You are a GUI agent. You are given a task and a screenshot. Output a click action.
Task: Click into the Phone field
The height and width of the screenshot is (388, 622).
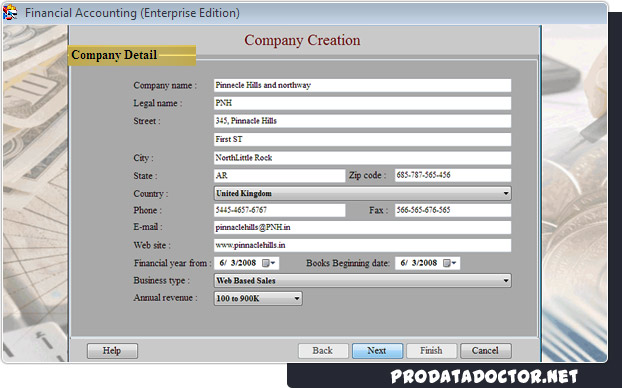pyautogui.click(x=279, y=210)
